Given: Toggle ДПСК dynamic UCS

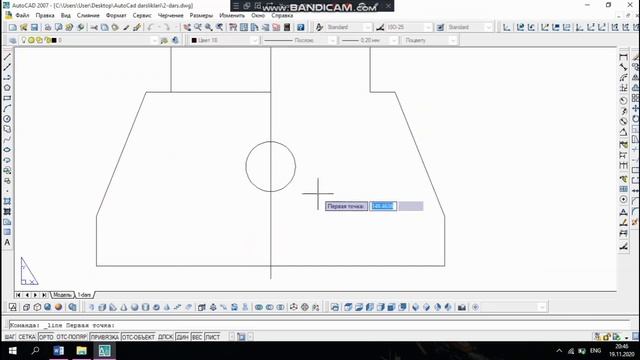Looking at the screenshot, I should coord(165,337).
